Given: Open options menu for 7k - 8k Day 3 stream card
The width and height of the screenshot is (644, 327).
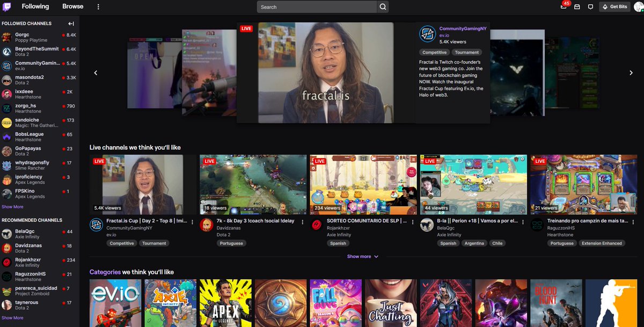Looking at the screenshot, I should [303, 222].
